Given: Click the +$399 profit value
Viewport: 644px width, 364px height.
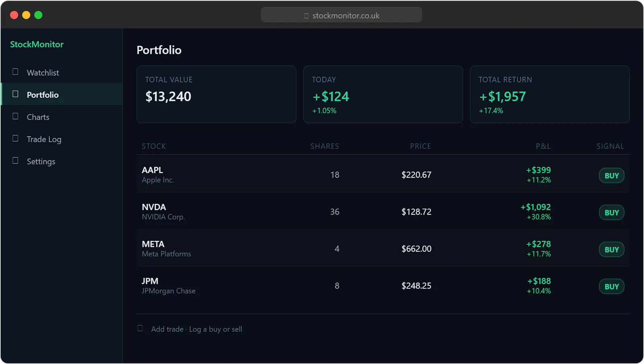Looking at the screenshot, I should 539,170.
